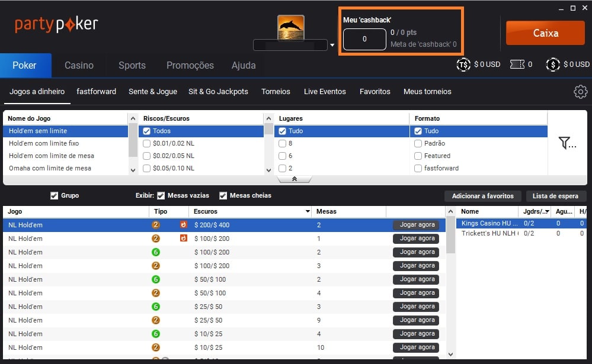Check the $0.02/0.05 NL stakes box
592x364 pixels.
[146, 156]
